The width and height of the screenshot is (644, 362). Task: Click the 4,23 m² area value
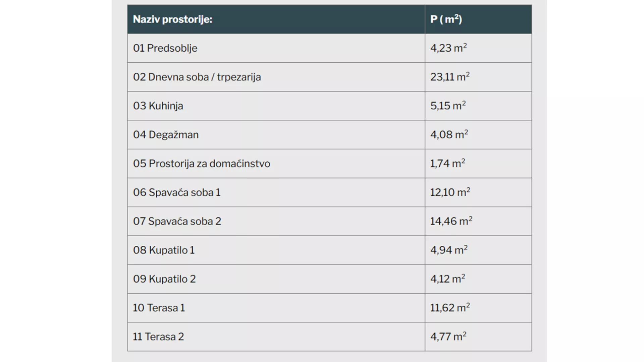click(448, 48)
